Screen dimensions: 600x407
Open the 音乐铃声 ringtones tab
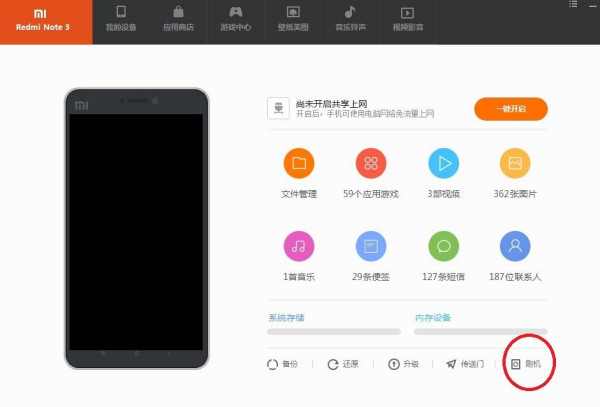[351, 19]
